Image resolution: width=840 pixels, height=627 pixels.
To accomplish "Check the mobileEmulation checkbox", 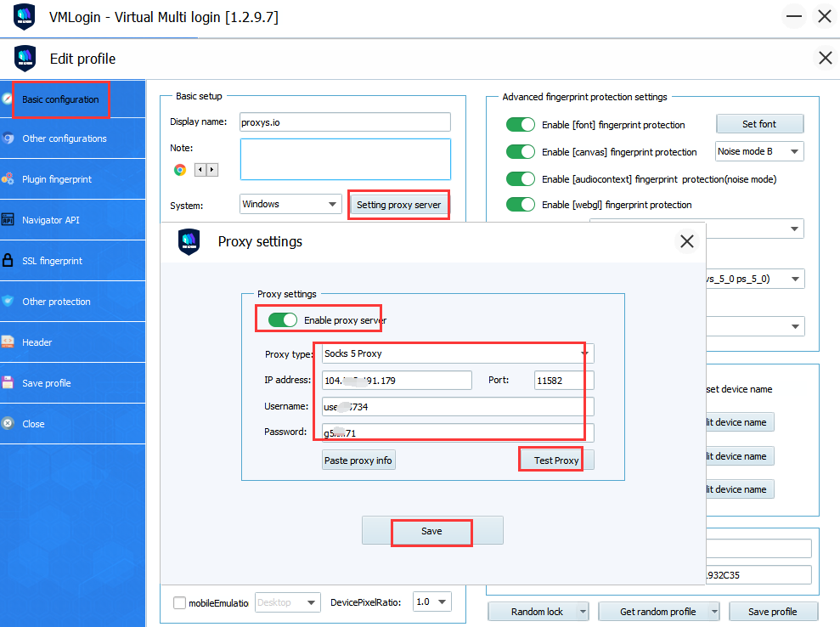I will click(179, 602).
